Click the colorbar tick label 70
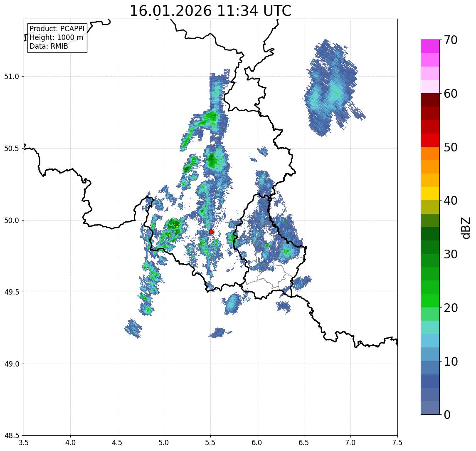The width and height of the screenshot is (476, 451). pyautogui.click(x=451, y=40)
